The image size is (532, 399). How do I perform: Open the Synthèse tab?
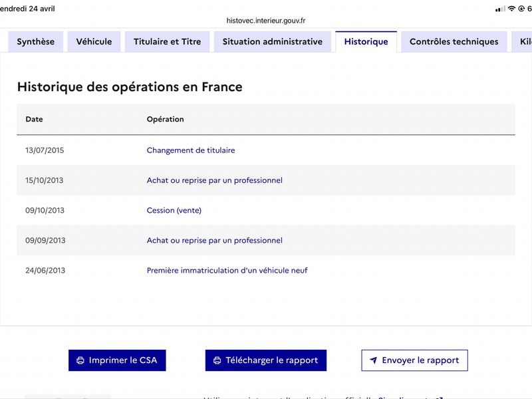tap(36, 42)
